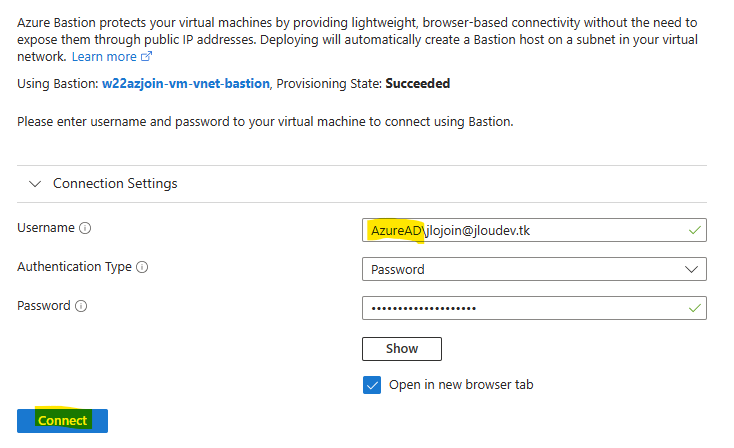Click the Username label text
Image resolution: width=734 pixels, height=448 pixels.
point(46,228)
